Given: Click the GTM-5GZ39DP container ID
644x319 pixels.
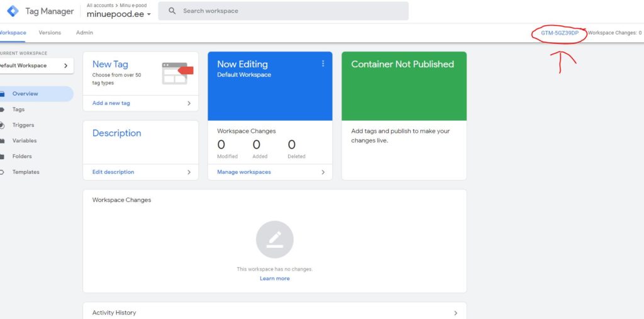Looking at the screenshot, I should [x=559, y=33].
